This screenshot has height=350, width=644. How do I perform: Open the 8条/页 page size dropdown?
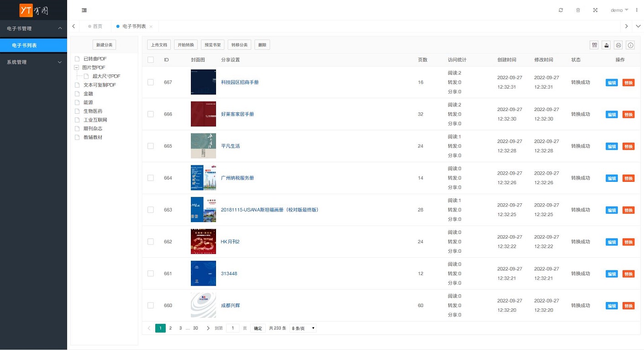pos(303,328)
